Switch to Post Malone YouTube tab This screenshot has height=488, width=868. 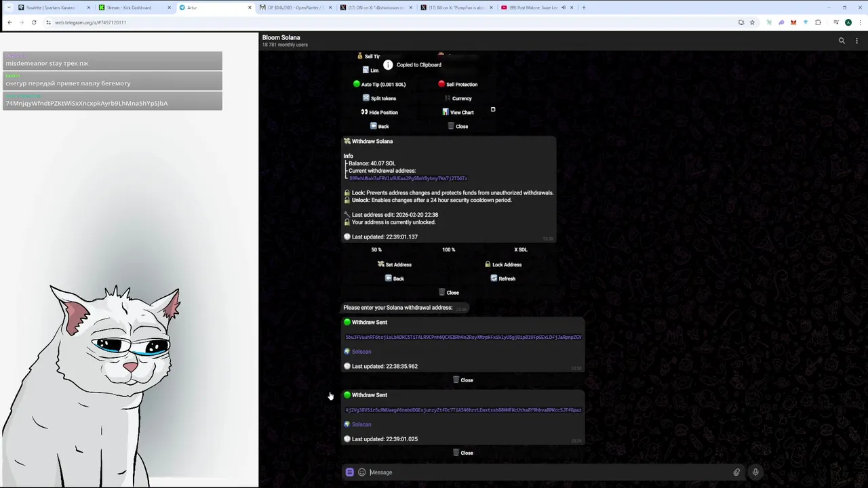(536, 7)
